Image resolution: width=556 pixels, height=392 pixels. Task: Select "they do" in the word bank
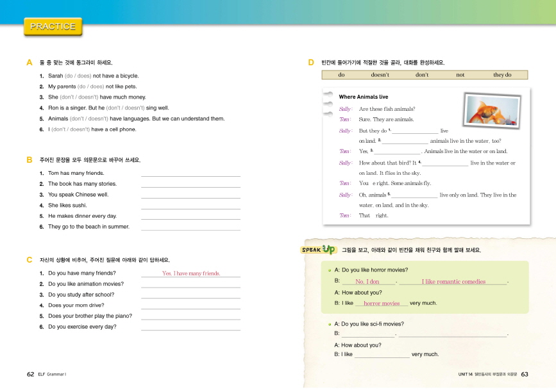pos(501,75)
